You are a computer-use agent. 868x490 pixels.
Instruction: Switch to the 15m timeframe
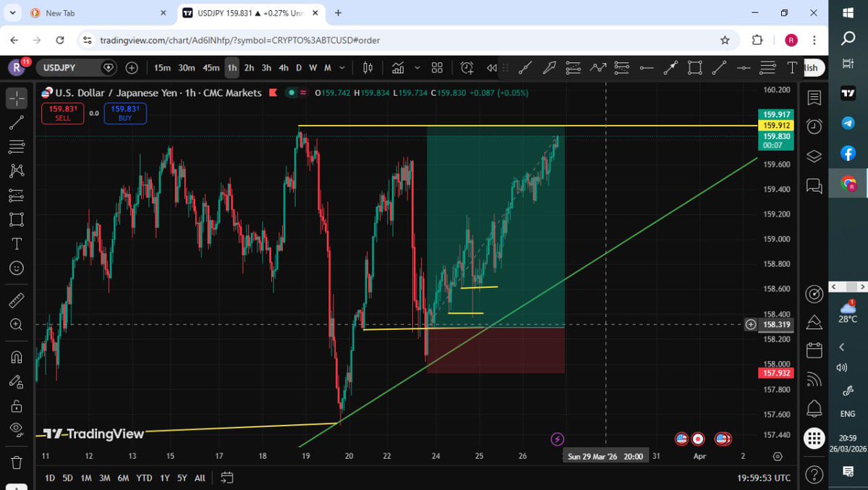click(162, 67)
